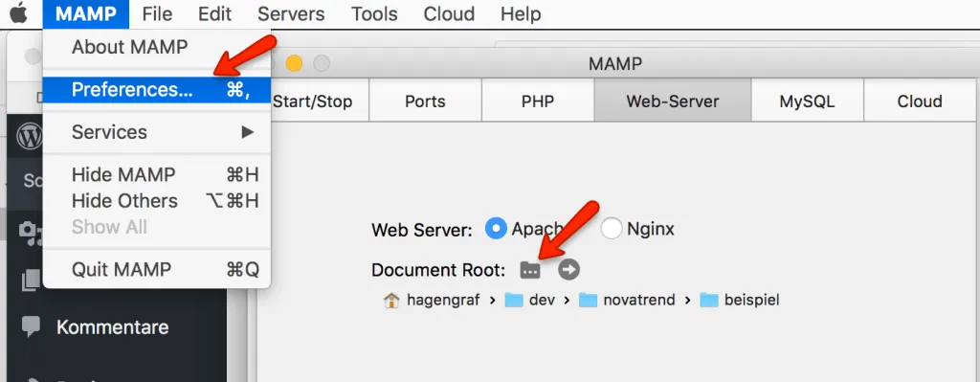Switch to the Ports tab

click(x=425, y=101)
